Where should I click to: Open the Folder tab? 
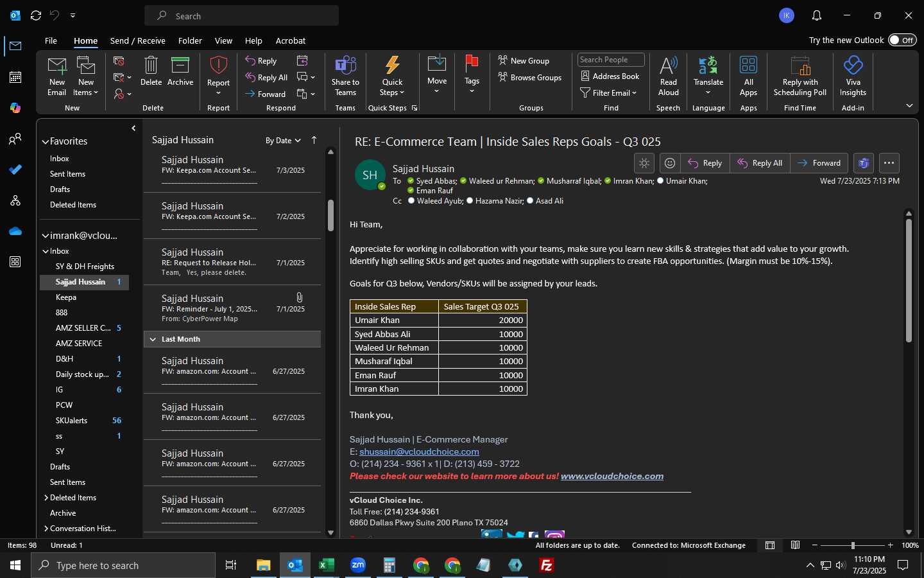190,40
